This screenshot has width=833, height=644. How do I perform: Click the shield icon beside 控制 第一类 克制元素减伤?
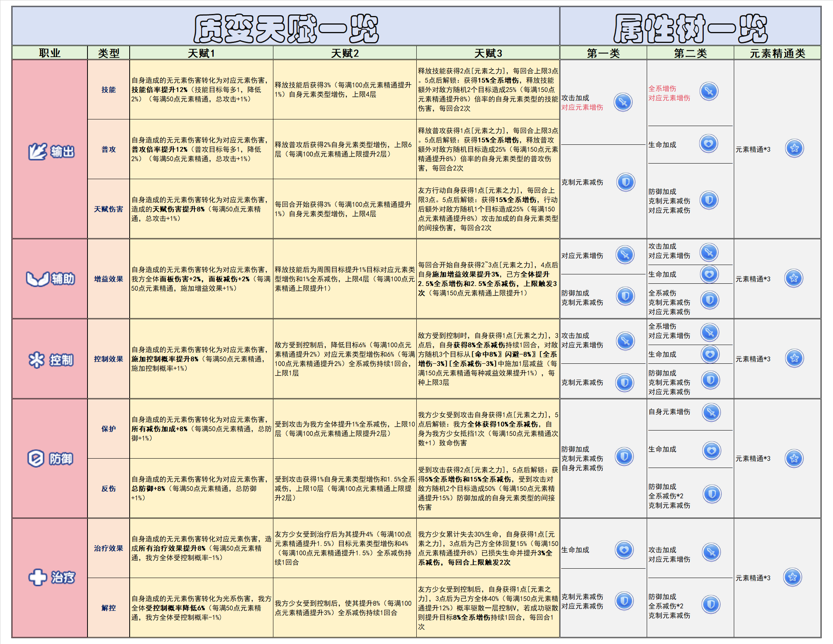(x=625, y=382)
